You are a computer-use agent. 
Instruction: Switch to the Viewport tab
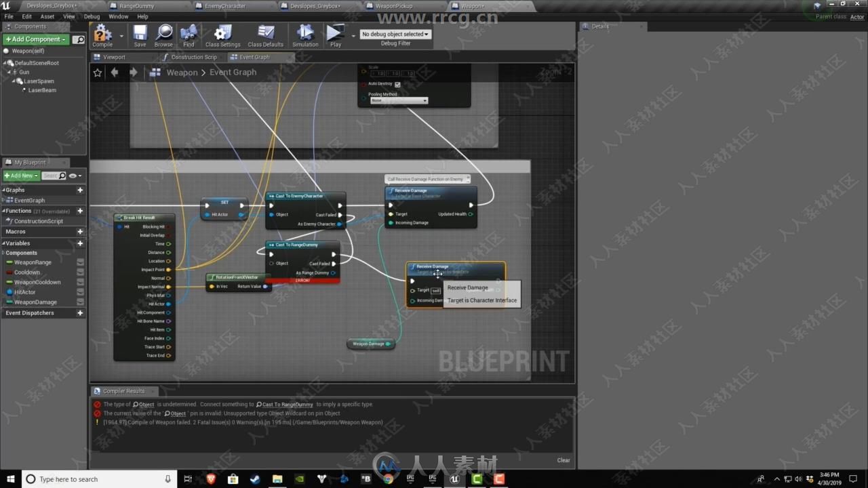pyautogui.click(x=114, y=57)
